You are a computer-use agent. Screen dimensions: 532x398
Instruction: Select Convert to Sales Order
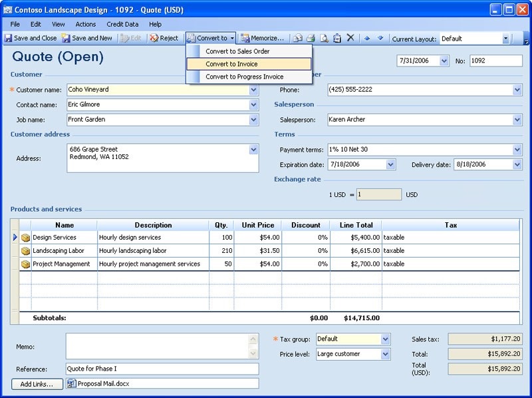249,51
